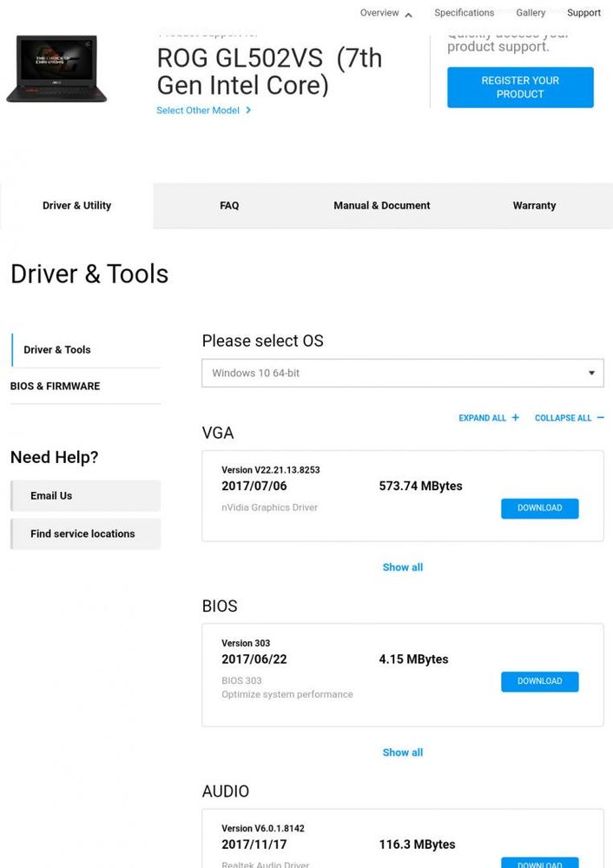Image resolution: width=613 pixels, height=868 pixels.
Task: Download BIOS version 303
Action: click(x=539, y=681)
